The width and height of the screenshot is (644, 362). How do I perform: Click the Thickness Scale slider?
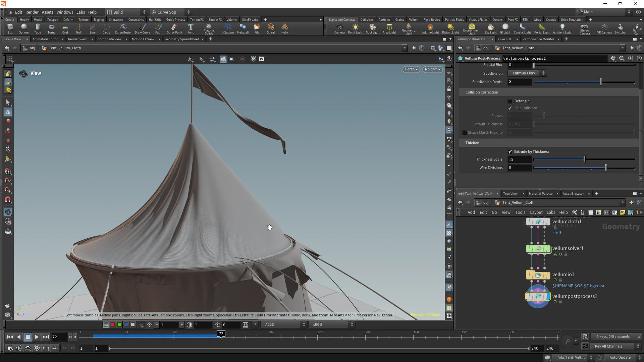584,159
